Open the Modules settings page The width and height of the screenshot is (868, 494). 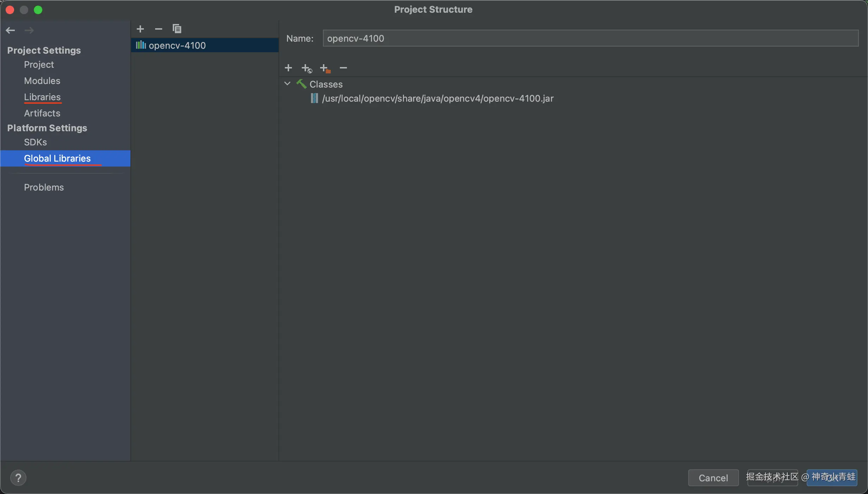(42, 81)
